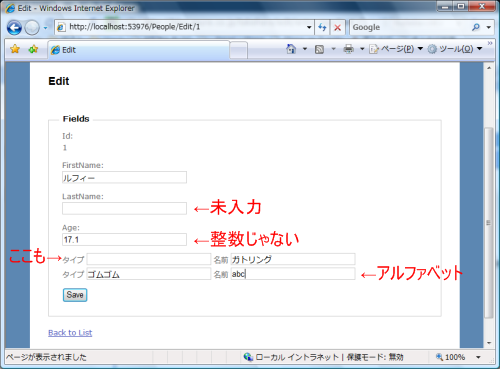Open a new blank tab
This screenshot has width=500, height=369.
point(238,50)
